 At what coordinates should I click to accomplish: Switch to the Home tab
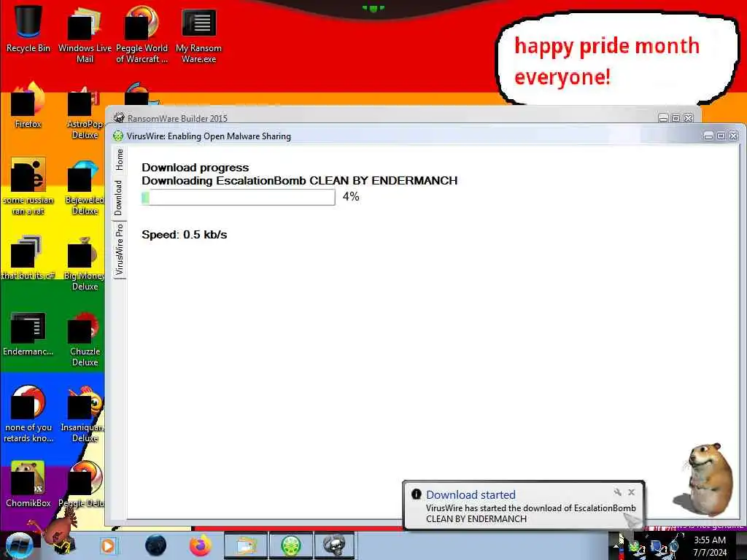[119, 160]
